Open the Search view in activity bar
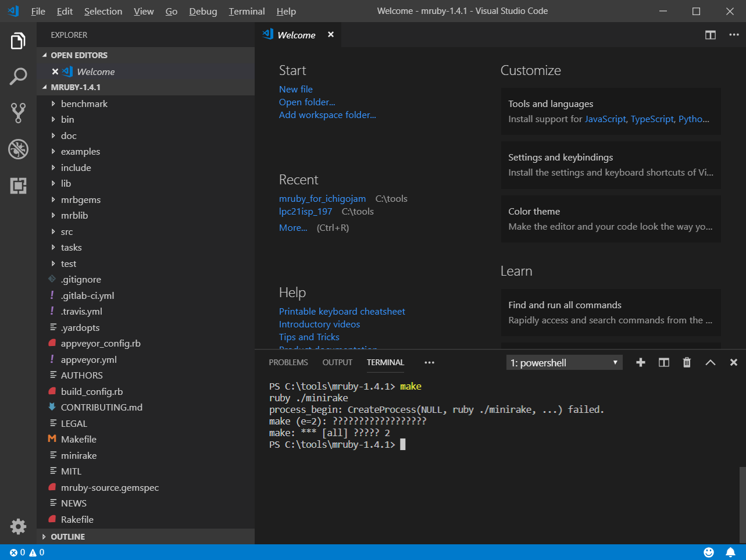Screen dimensions: 746x560 (x=18, y=76)
